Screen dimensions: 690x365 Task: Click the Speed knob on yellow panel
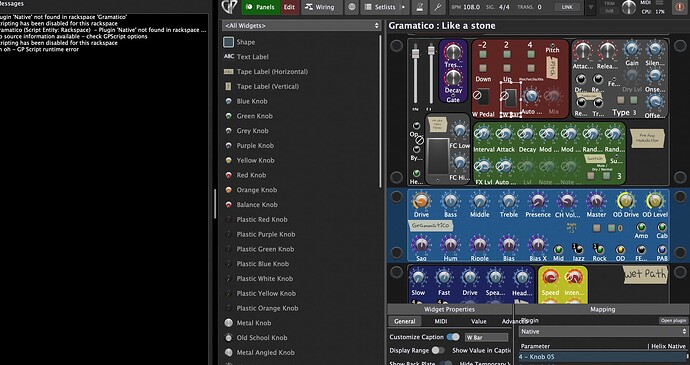(x=550, y=277)
